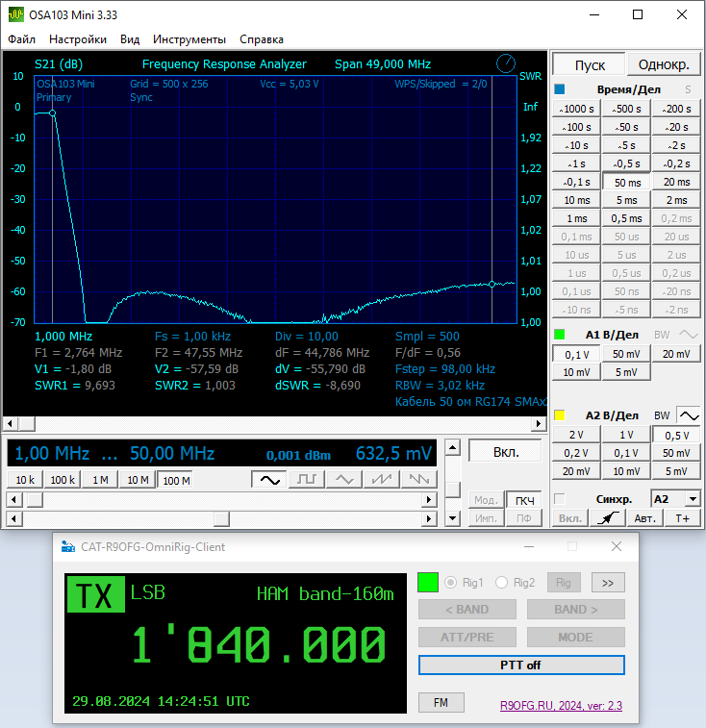Click the yellow A2 channel color square
706x728 pixels.
559,415
